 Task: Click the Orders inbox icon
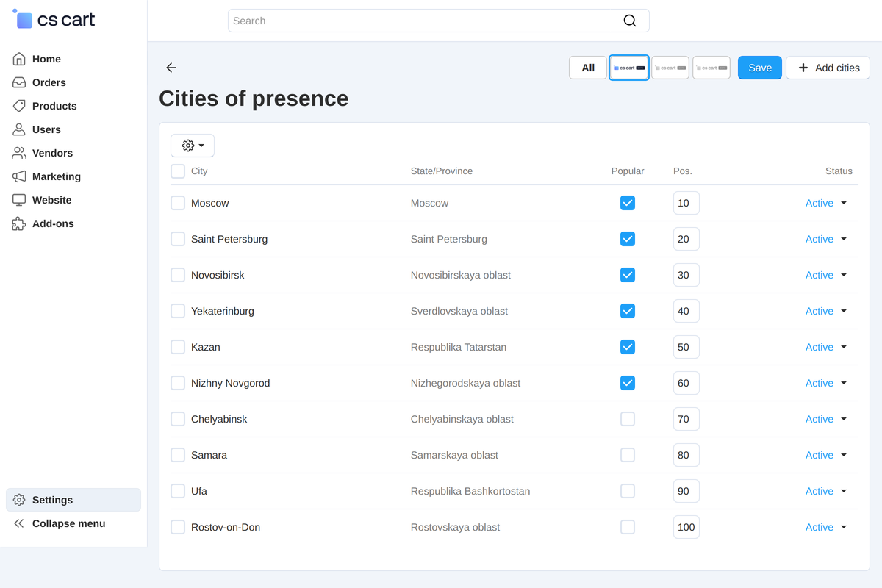click(19, 82)
